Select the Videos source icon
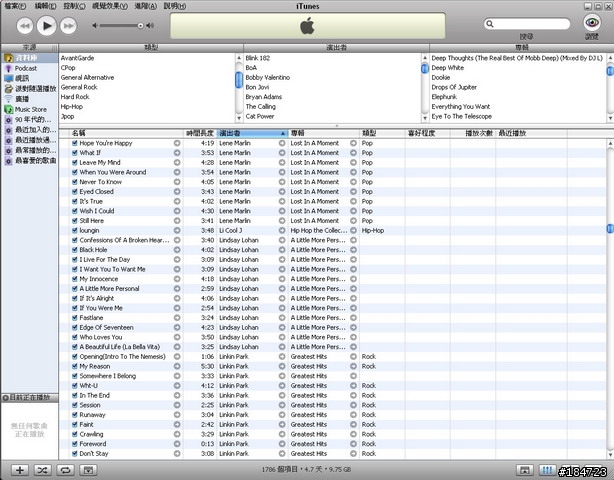This screenshot has width=614, height=480. click(x=8, y=78)
